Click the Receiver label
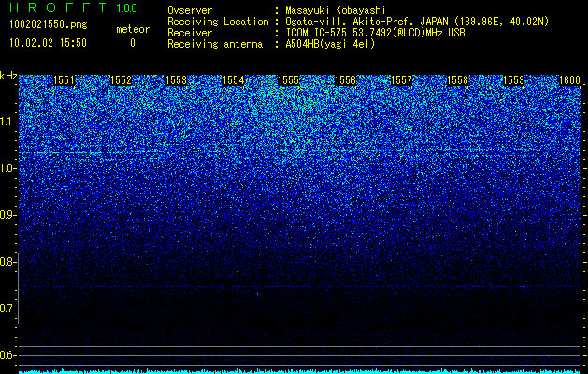 [190, 33]
